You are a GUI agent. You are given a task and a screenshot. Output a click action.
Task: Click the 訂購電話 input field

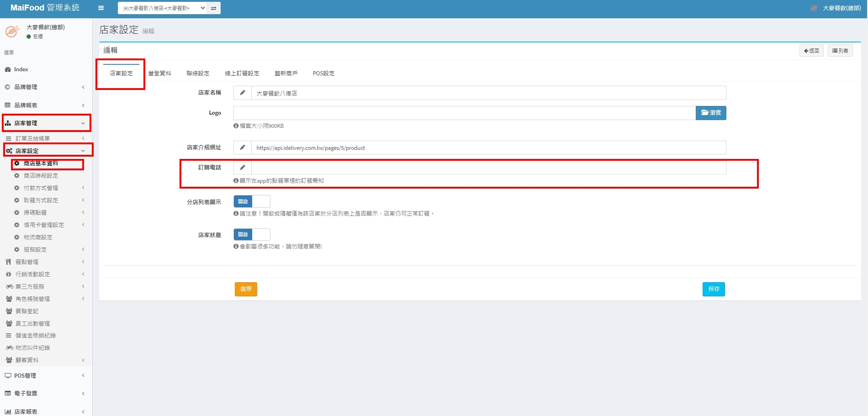pyautogui.click(x=488, y=168)
